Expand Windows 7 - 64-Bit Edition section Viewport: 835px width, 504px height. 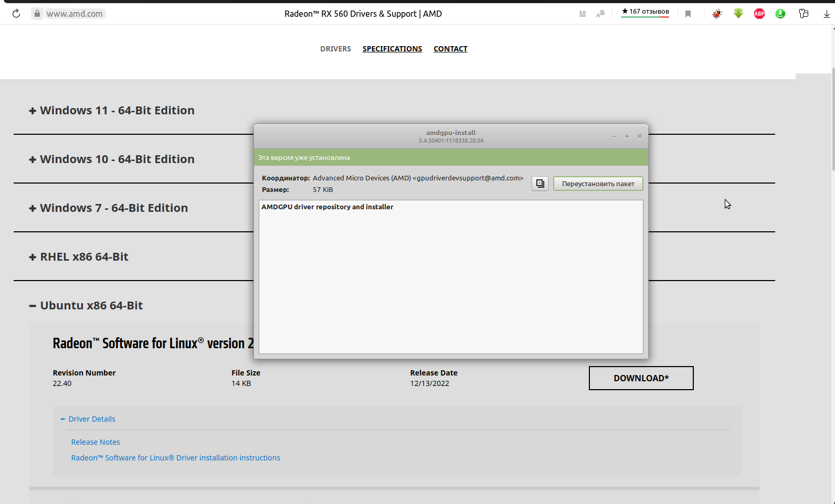tap(108, 208)
